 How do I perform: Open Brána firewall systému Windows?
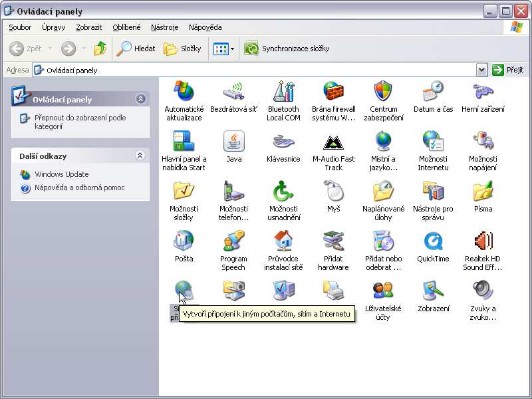333,92
